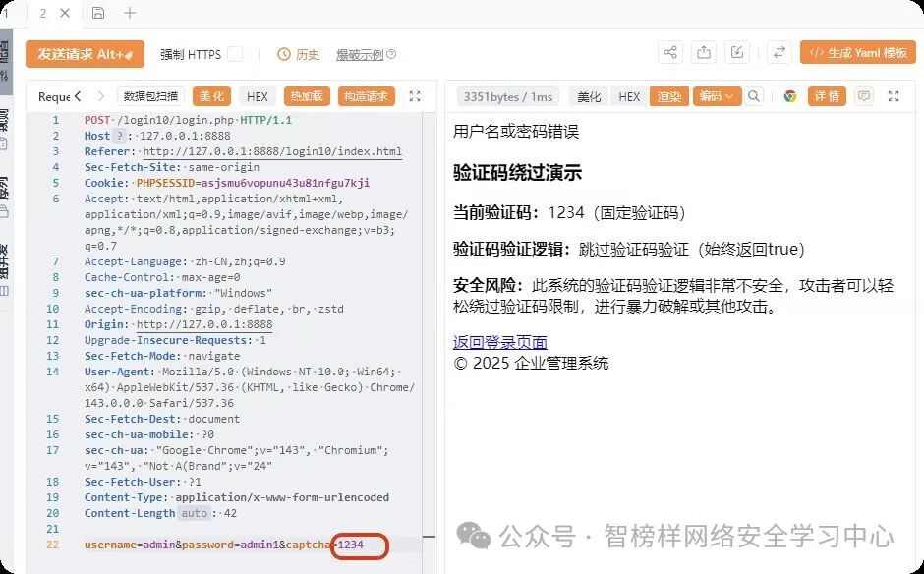The height and width of the screenshot is (574, 924).
Task: Click the Referer URL on line 3
Action: (272, 151)
